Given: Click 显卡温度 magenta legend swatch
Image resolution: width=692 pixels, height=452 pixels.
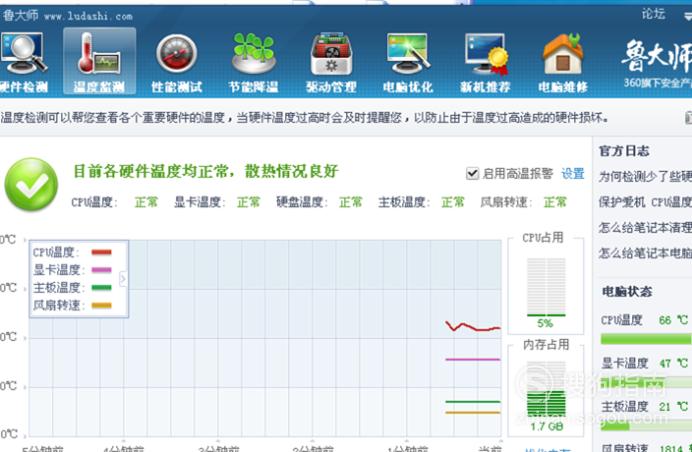Looking at the screenshot, I should coord(102,270).
